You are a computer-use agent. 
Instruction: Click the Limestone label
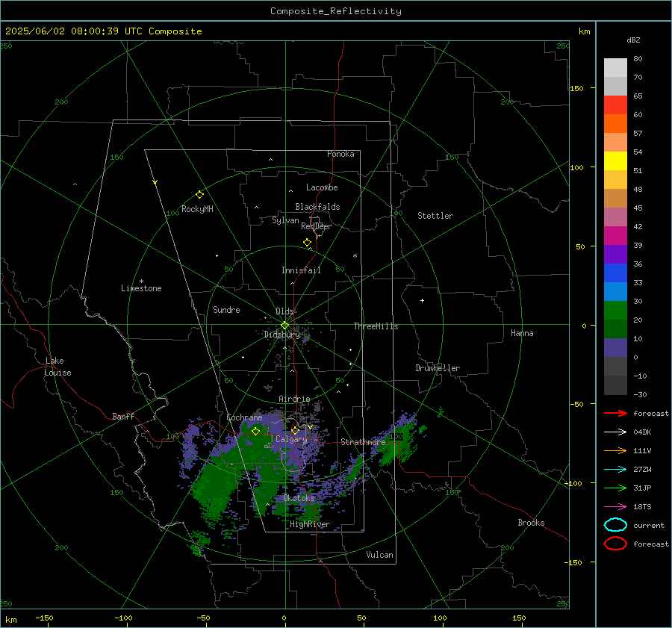pos(141,288)
